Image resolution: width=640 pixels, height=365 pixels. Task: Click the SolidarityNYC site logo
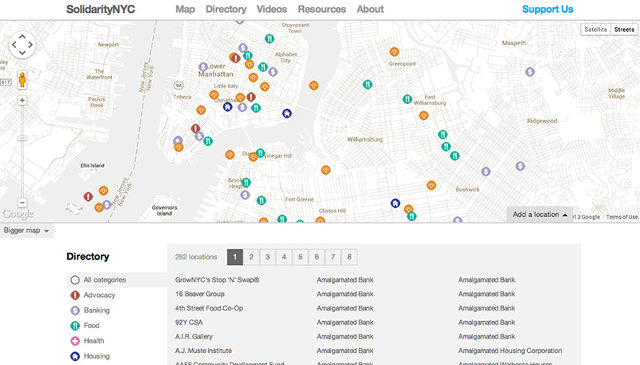pos(100,9)
